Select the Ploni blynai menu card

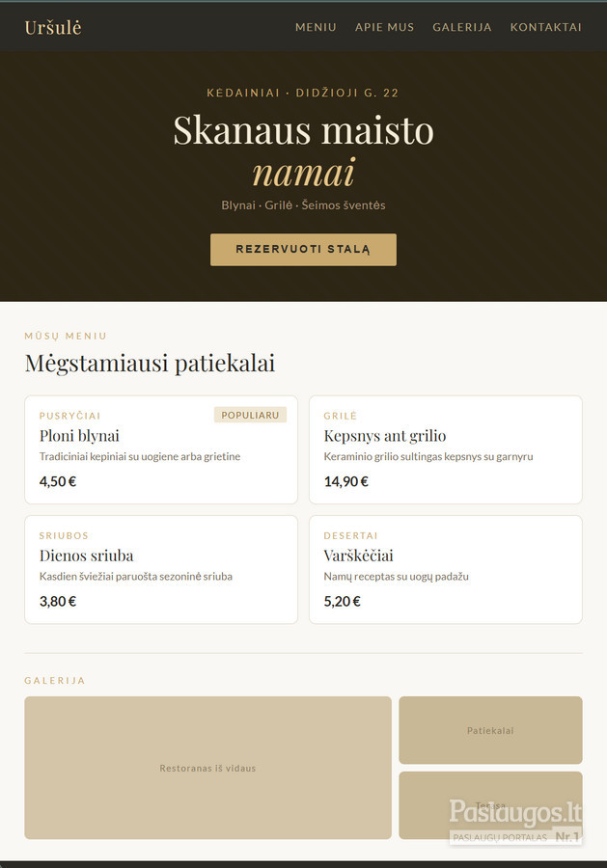[161, 449]
